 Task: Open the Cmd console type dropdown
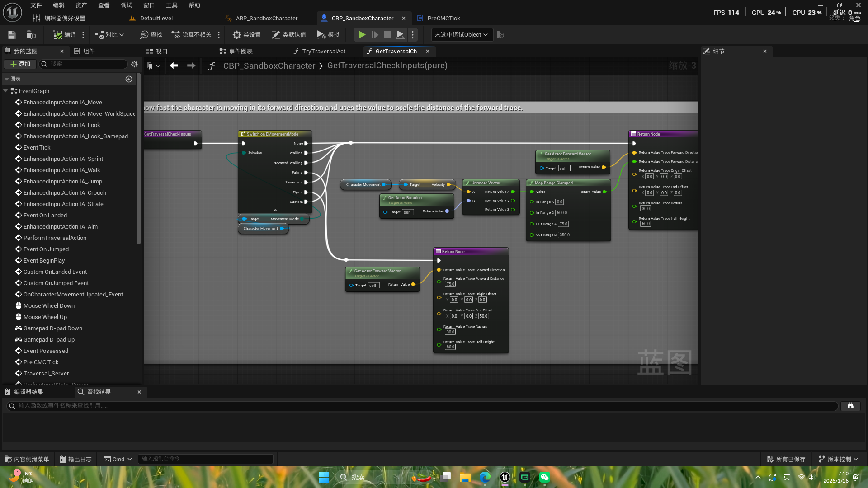tap(118, 459)
